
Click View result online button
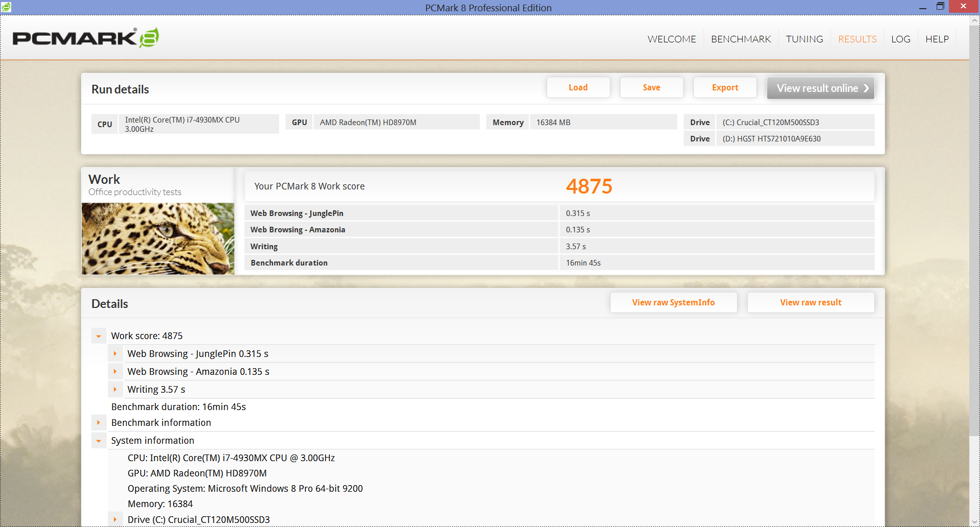tap(820, 88)
